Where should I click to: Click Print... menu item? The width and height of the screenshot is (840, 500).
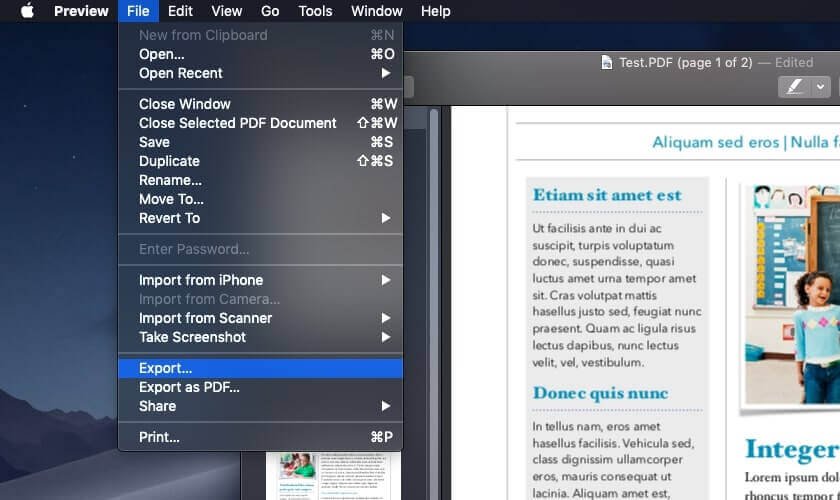click(x=260, y=437)
